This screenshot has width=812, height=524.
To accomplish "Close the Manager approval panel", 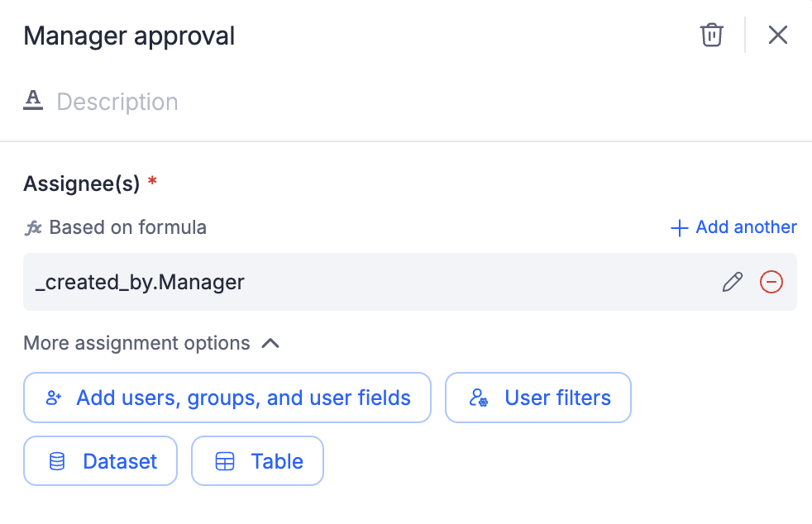I will click(778, 35).
